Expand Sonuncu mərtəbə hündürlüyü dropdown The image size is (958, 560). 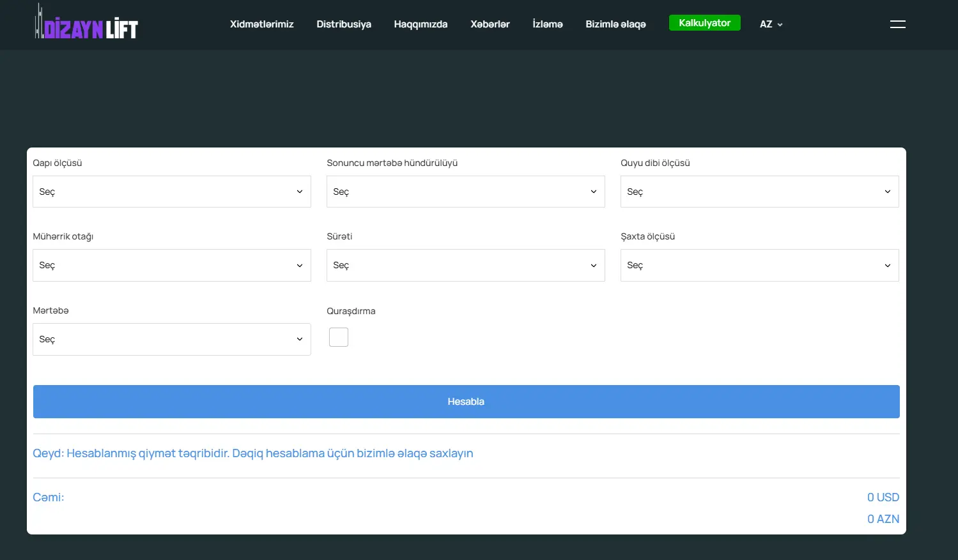pyautogui.click(x=465, y=192)
